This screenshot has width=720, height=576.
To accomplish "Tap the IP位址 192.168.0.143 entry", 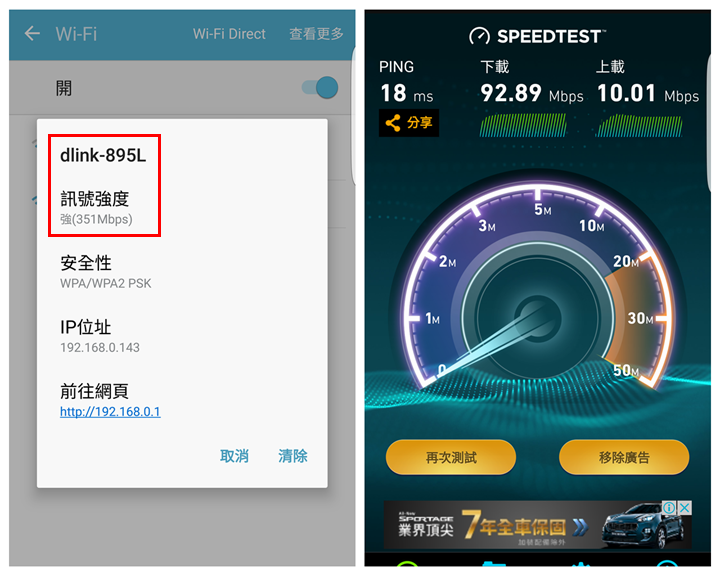I will pos(100,337).
